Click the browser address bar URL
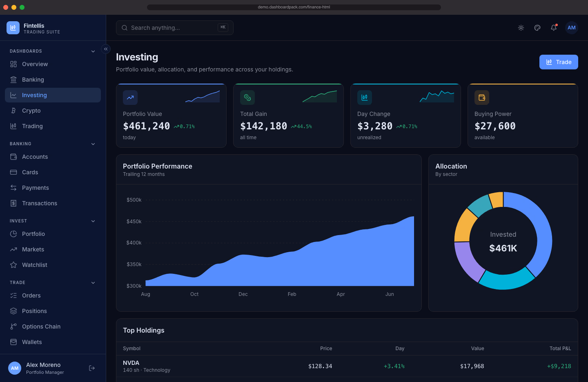Image resolution: width=588 pixels, height=382 pixels. click(x=294, y=7)
